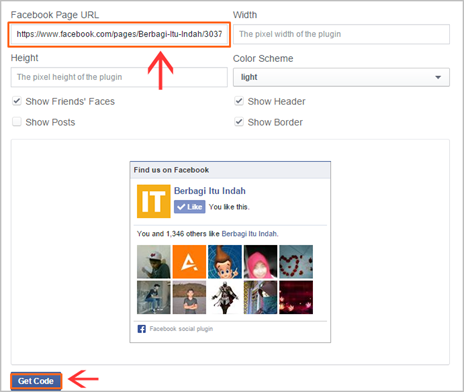
Task: Click the Find us on Facebook header text
Action: (x=171, y=170)
